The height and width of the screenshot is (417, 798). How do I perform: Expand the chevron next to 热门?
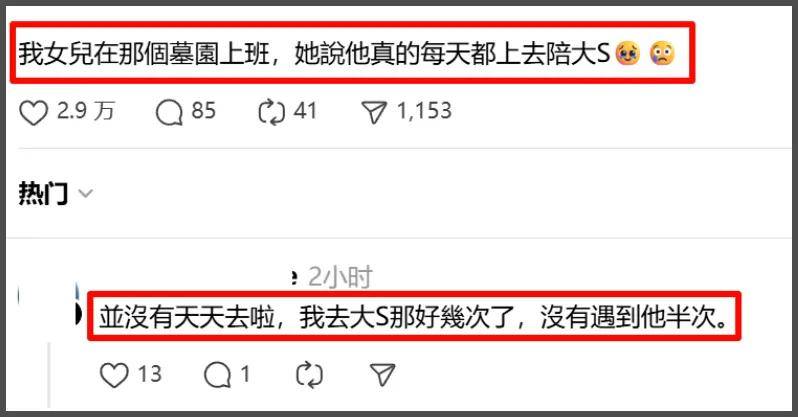coord(86,194)
